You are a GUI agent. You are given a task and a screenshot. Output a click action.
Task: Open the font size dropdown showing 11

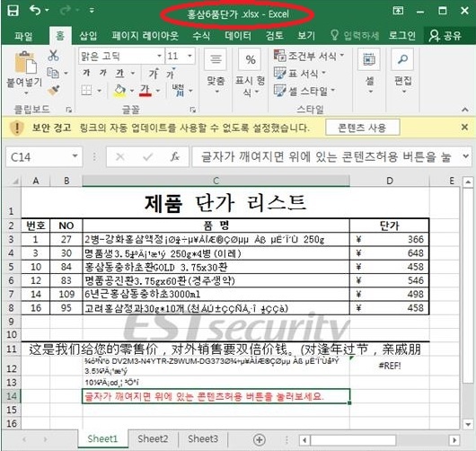coord(190,56)
